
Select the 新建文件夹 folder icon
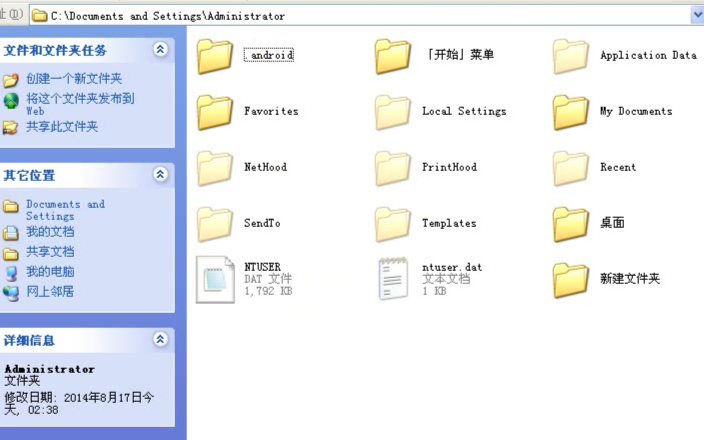[x=571, y=280]
